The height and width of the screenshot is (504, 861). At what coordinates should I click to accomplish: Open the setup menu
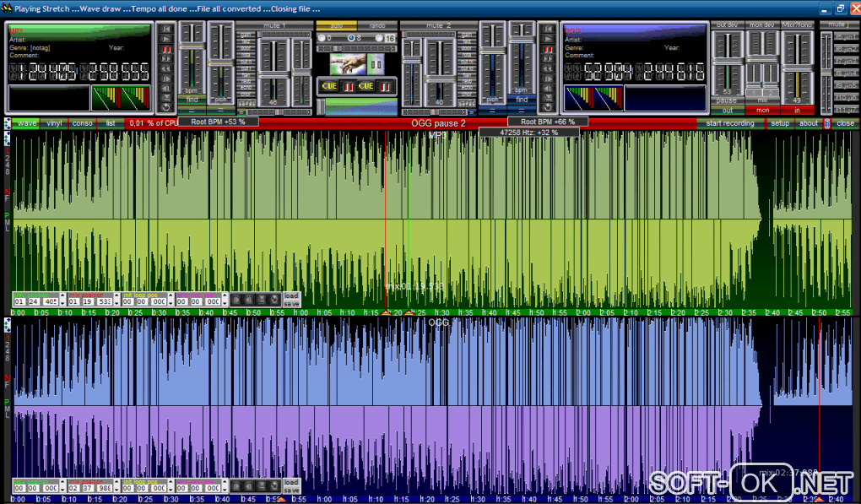[x=780, y=123]
